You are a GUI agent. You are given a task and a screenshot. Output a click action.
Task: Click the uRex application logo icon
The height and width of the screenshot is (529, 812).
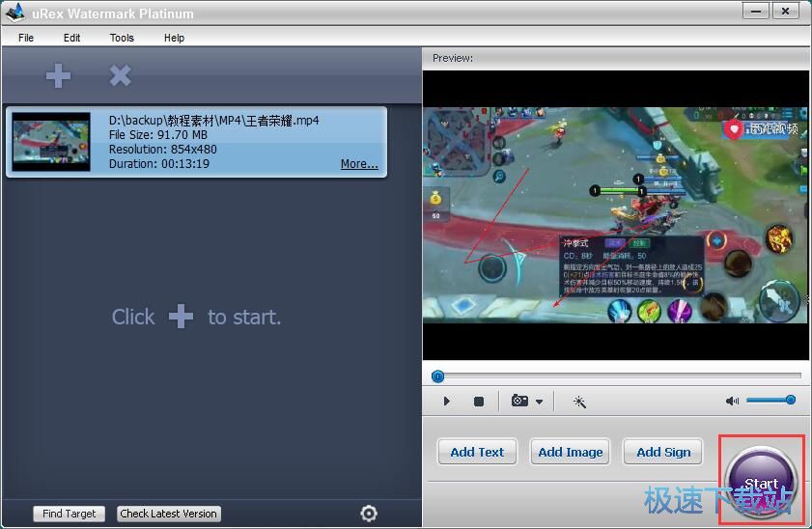coord(15,13)
